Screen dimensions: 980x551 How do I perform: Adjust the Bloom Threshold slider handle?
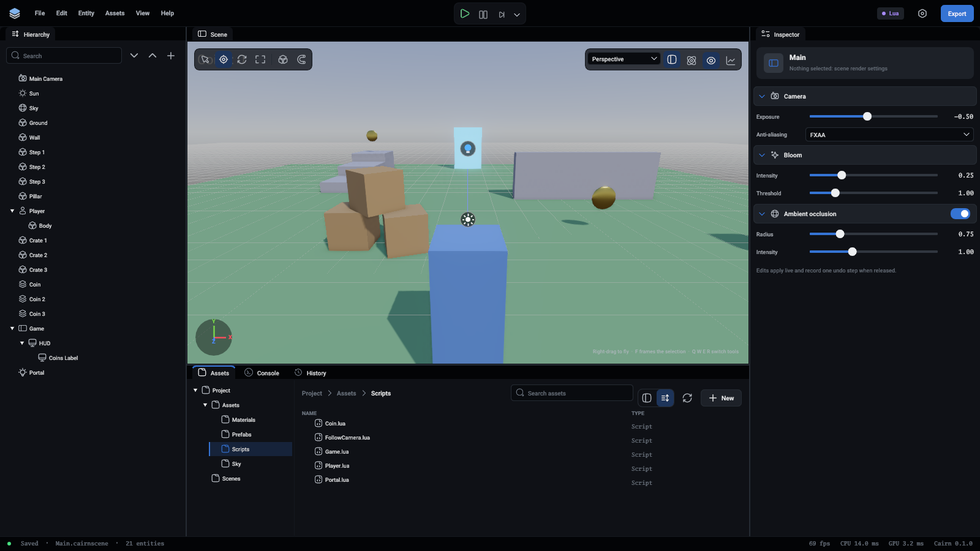coord(835,193)
